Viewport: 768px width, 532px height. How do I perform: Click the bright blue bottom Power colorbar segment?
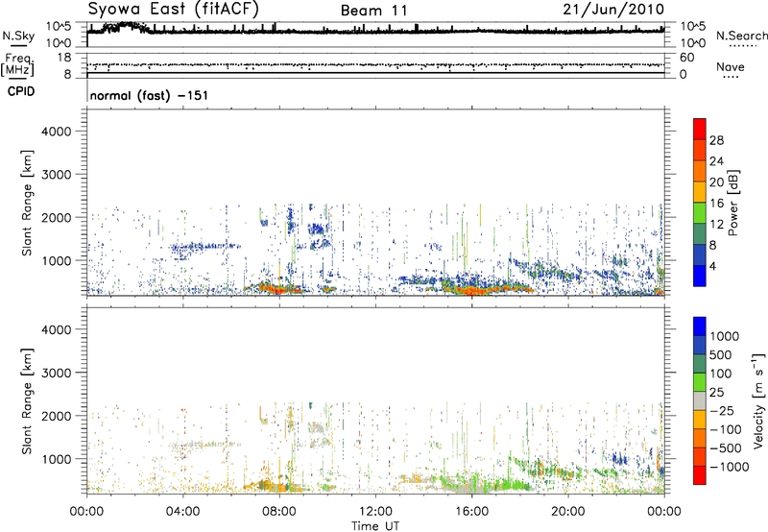(700, 276)
